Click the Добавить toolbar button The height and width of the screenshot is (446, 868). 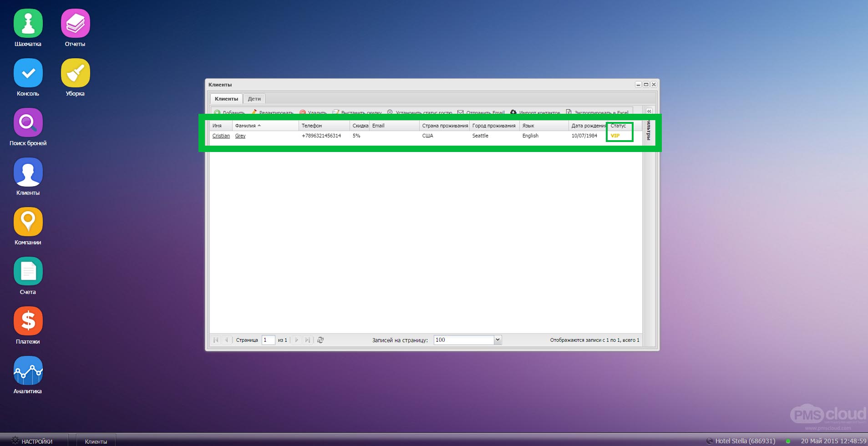point(229,112)
